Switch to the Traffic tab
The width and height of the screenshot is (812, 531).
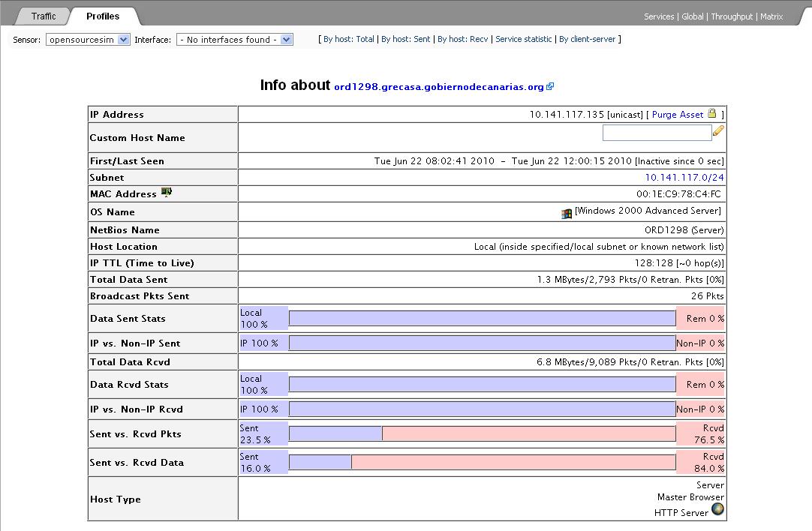(x=44, y=16)
